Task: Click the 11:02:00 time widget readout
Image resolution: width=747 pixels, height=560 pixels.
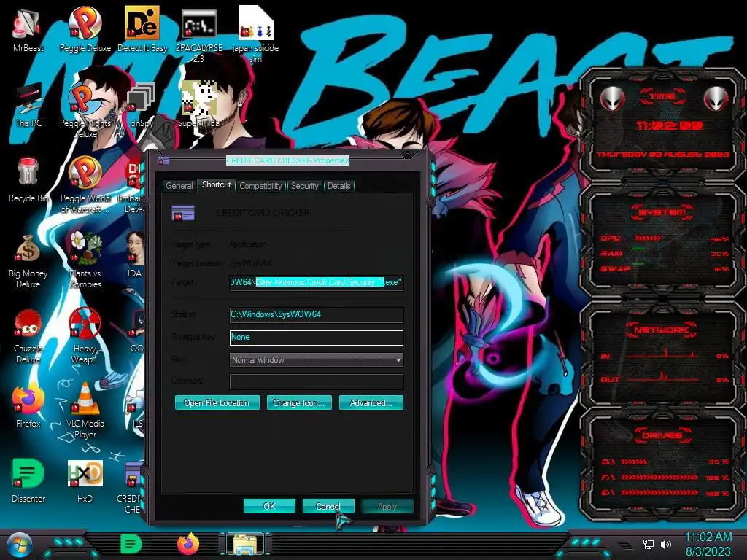Action: [x=670, y=125]
